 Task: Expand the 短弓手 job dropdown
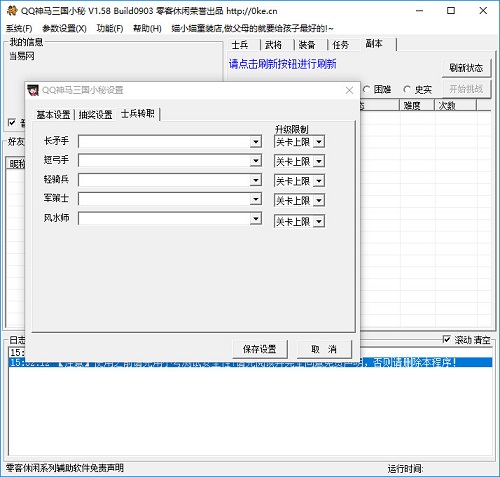[x=256, y=161]
